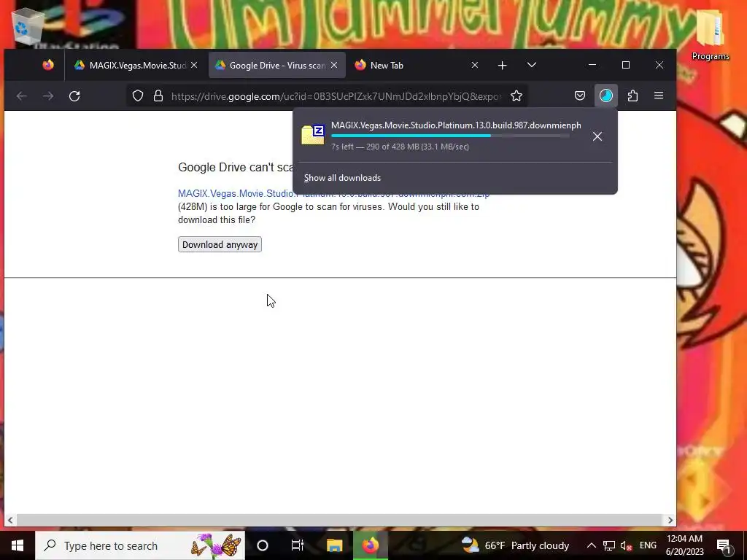Go back to the previous page
747x560 pixels.
tap(21, 96)
